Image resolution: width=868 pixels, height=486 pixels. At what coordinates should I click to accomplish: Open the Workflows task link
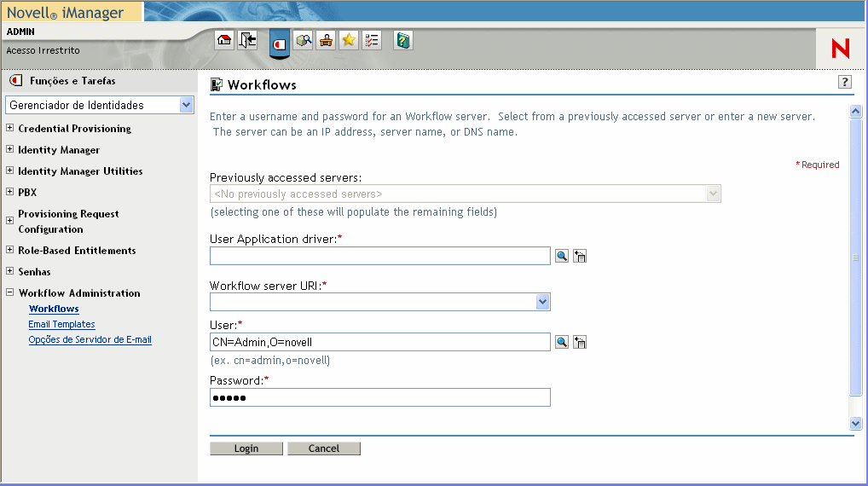point(54,309)
